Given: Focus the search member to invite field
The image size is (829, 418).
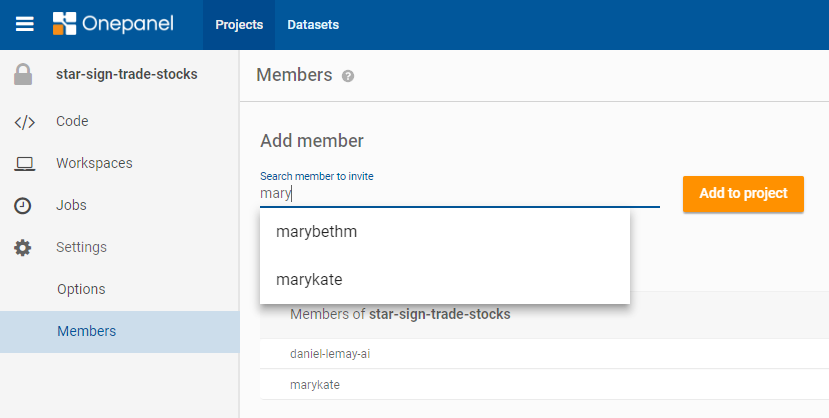Looking at the screenshot, I should (x=460, y=194).
